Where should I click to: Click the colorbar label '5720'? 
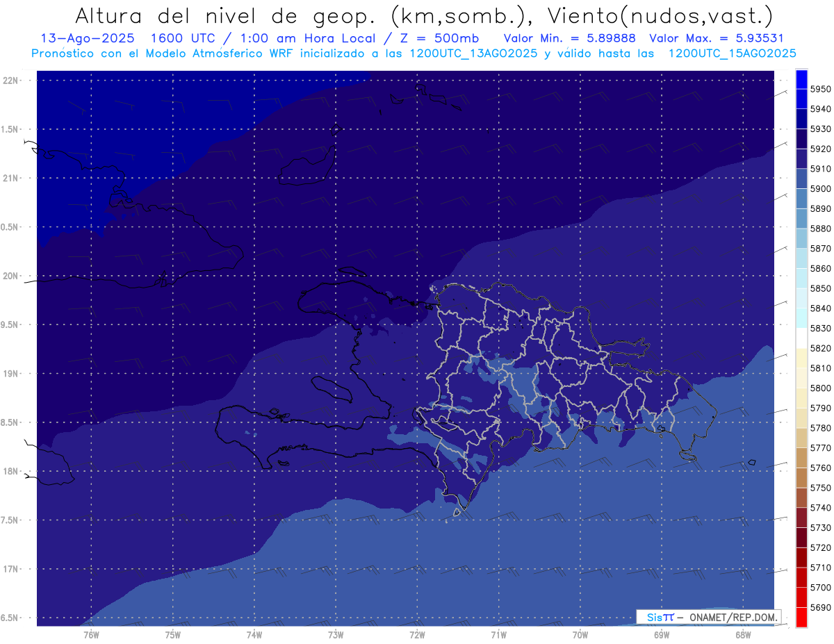click(821, 547)
